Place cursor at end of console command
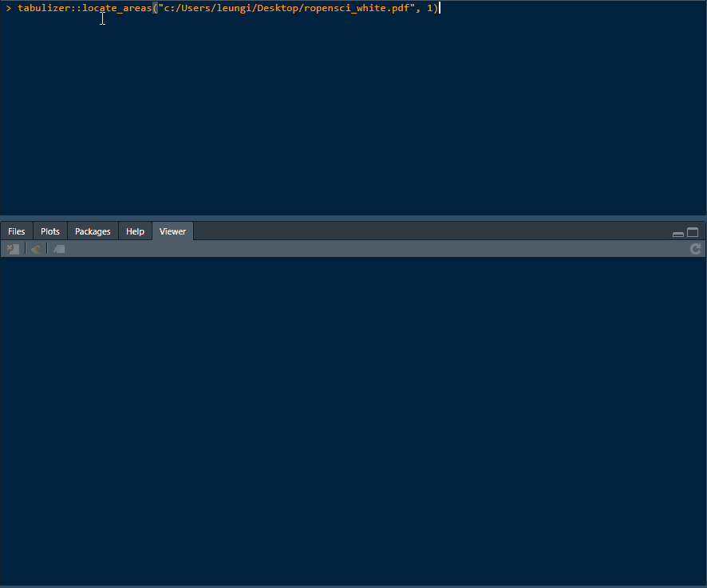Viewport: 707px width, 588px height. tap(439, 8)
